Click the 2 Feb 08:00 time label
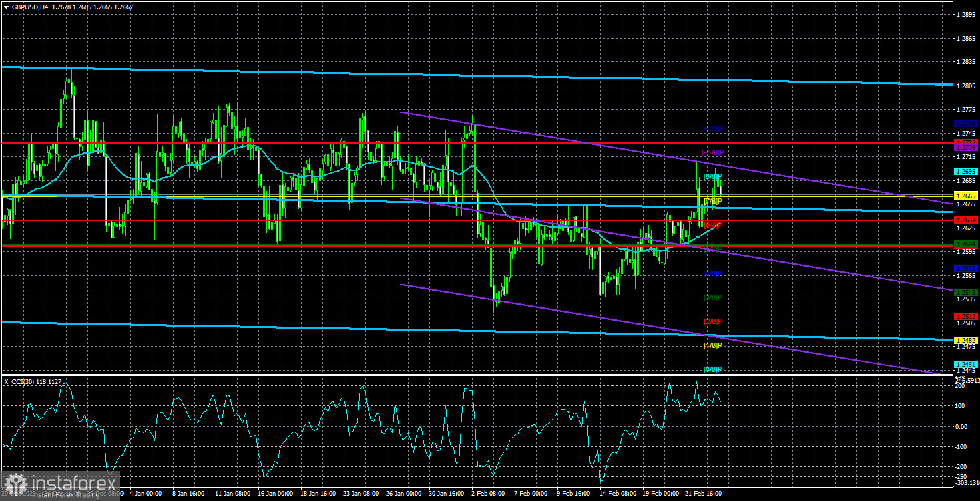Image resolution: width=980 pixels, height=501 pixels. (489, 493)
